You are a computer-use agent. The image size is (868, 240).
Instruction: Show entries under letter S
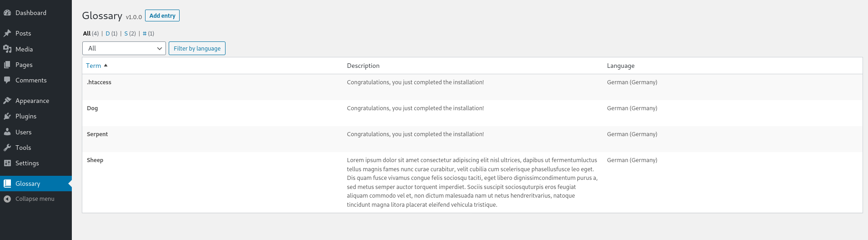(x=126, y=33)
